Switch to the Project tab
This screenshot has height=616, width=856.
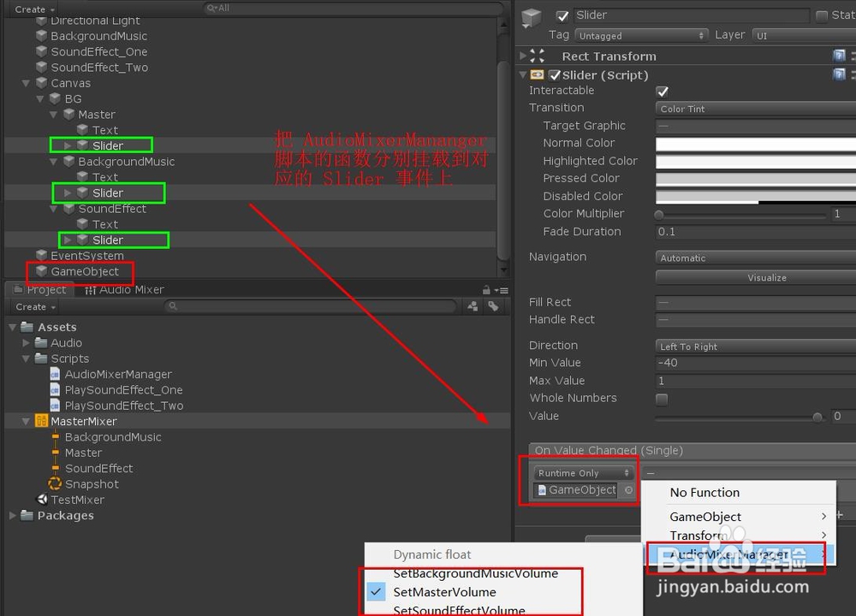point(40,290)
